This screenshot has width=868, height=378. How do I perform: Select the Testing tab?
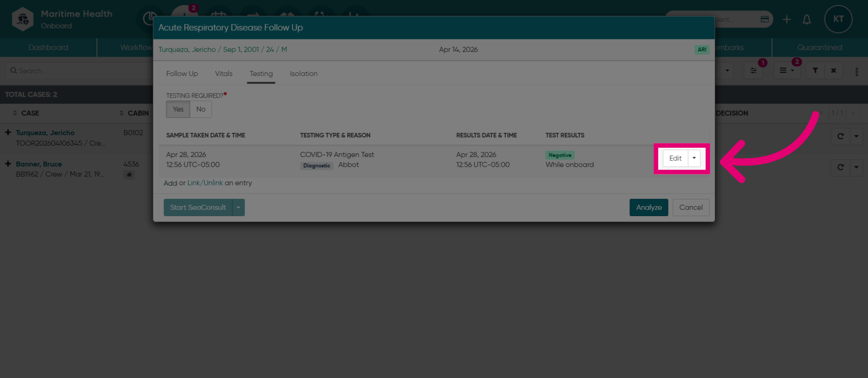click(261, 74)
